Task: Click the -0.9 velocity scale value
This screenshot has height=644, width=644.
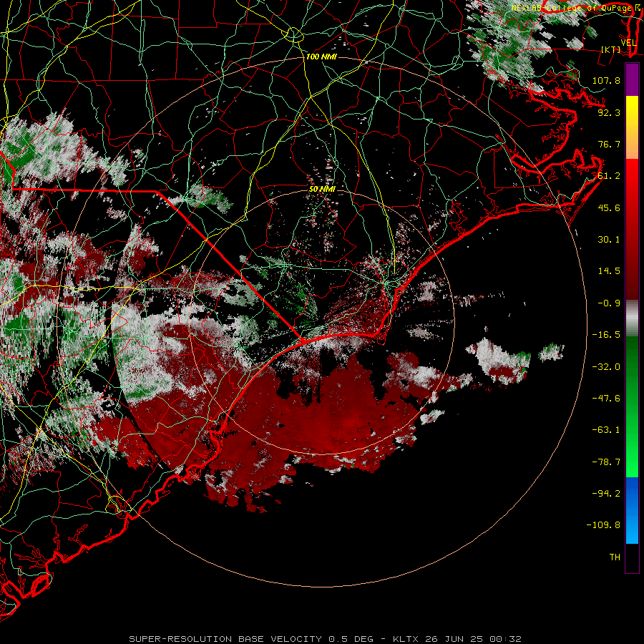Action: coord(609,303)
